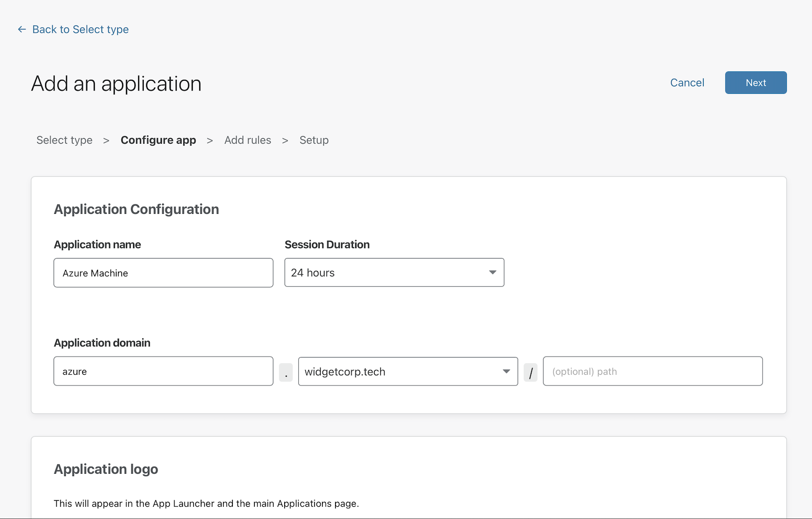The width and height of the screenshot is (812, 519).
Task: Click the Application Configuration heading
Action: (136, 209)
